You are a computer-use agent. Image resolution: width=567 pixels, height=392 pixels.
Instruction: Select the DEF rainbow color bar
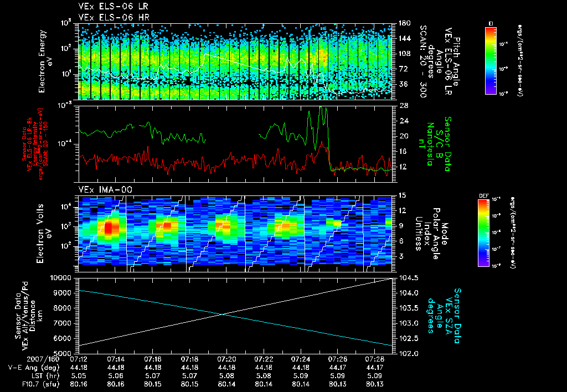484,233
